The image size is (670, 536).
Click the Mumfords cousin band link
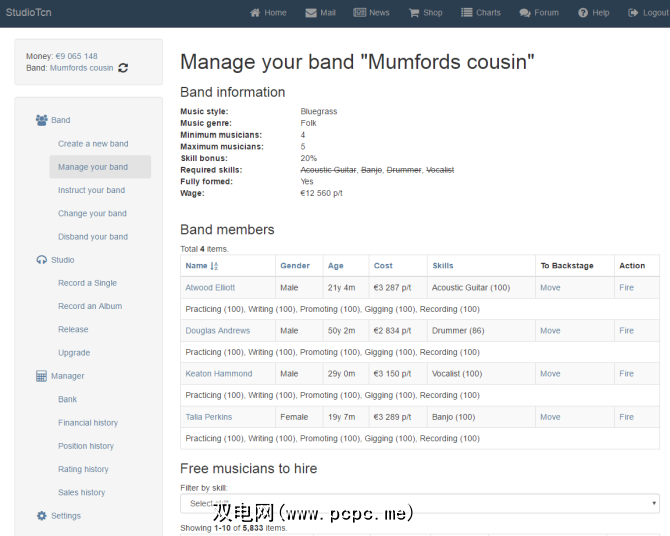(82, 68)
